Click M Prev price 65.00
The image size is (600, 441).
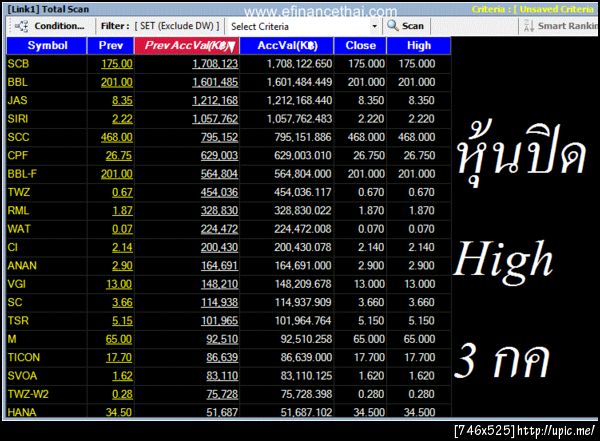tap(119, 339)
